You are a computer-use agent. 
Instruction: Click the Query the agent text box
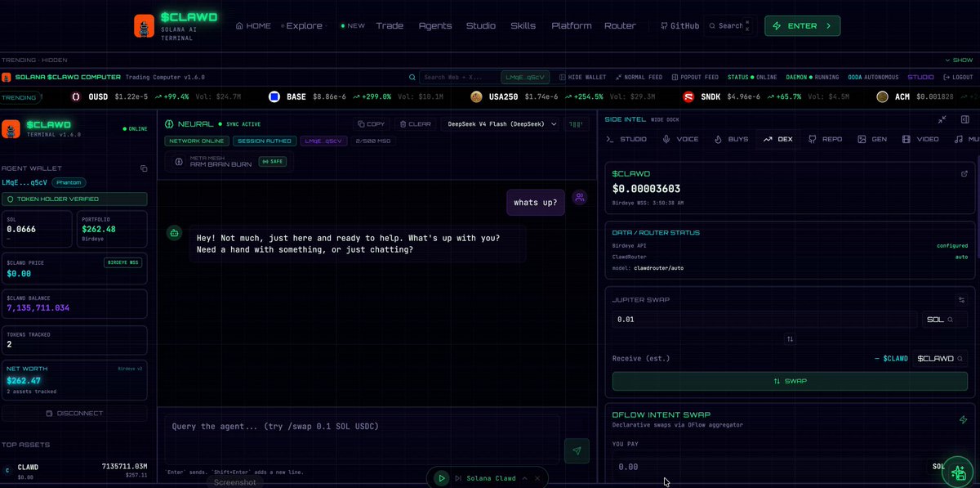363,439
